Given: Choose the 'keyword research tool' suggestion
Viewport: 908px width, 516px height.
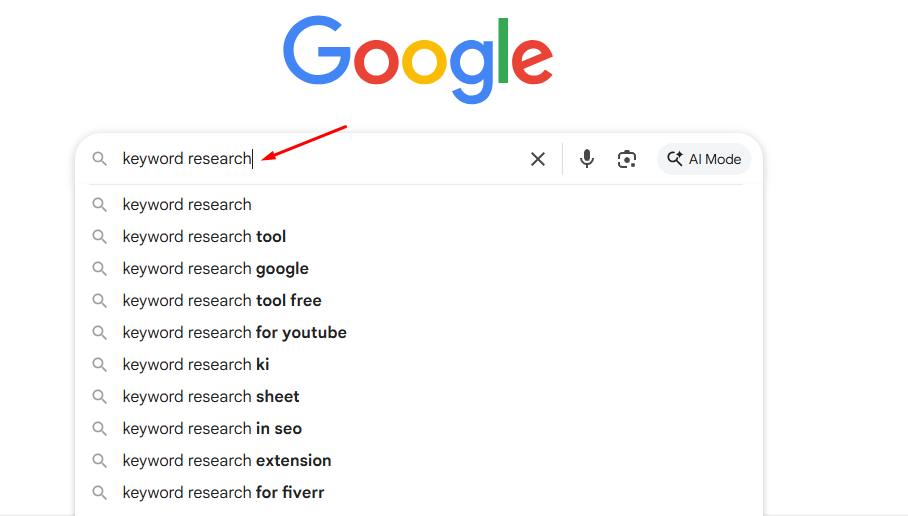Looking at the screenshot, I should (204, 237).
